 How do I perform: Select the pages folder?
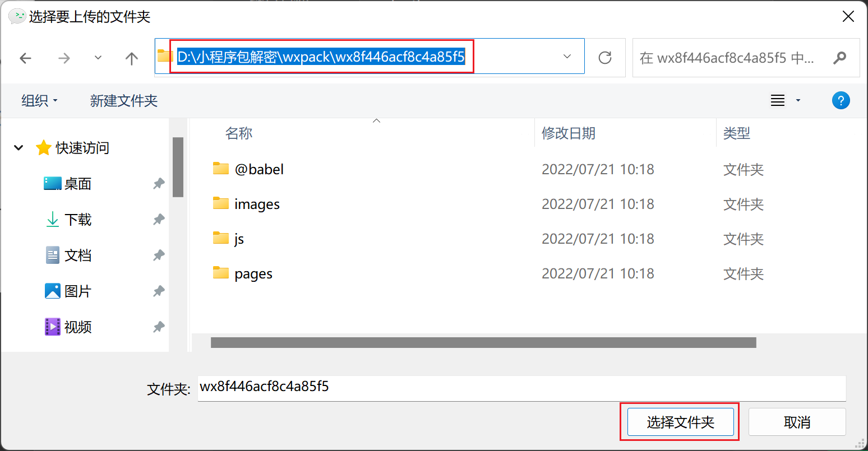pos(253,274)
